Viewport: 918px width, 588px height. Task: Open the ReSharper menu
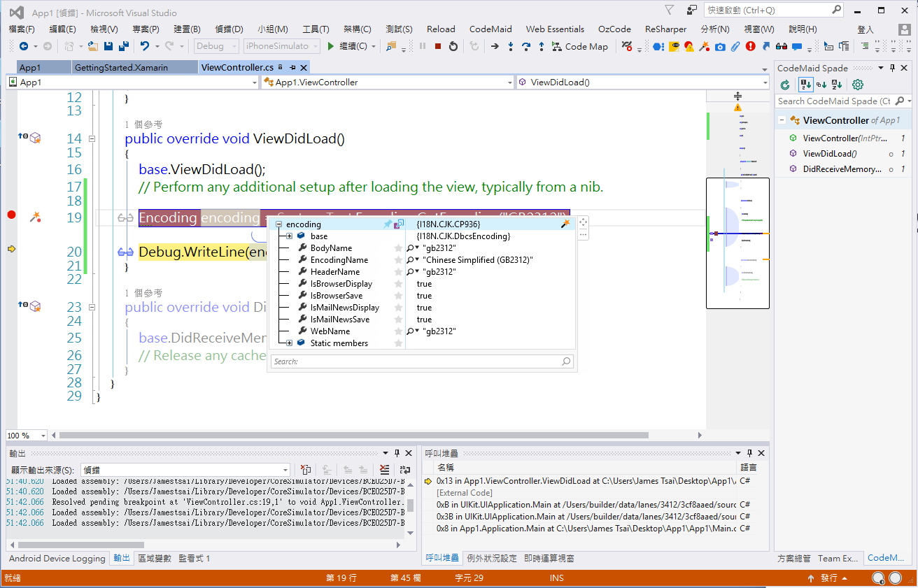coord(666,29)
